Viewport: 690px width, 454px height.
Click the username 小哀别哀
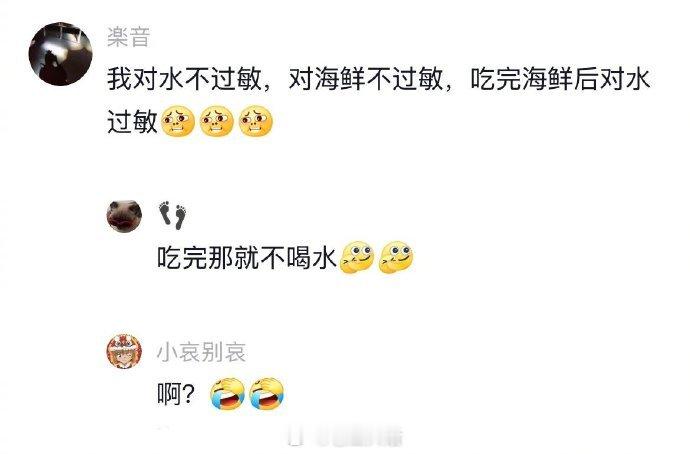[201, 352]
